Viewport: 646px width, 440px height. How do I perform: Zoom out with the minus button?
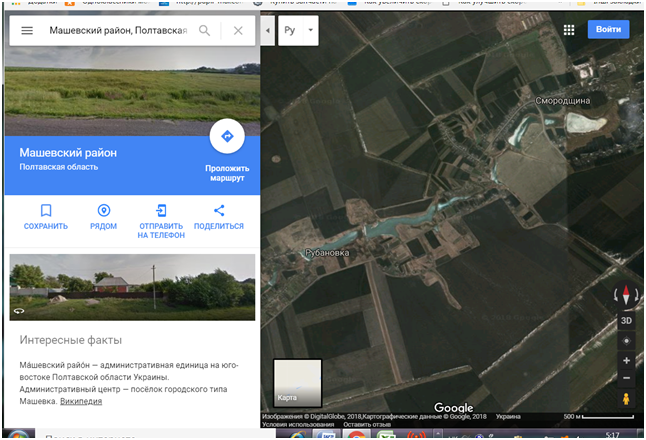(626, 378)
